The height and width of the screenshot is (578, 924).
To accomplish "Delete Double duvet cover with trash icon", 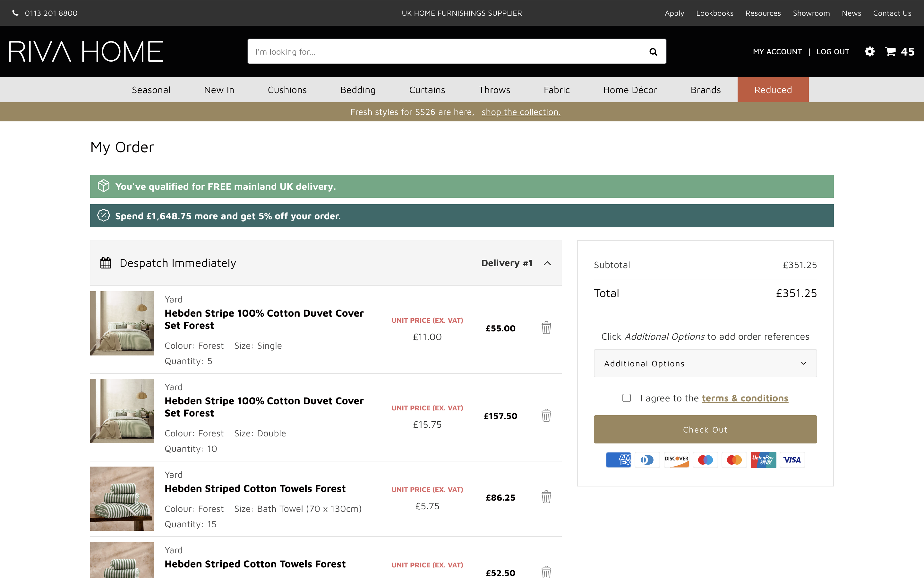I will [x=546, y=415].
